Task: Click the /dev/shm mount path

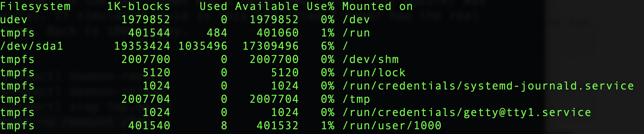Action: (x=371, y=59)
